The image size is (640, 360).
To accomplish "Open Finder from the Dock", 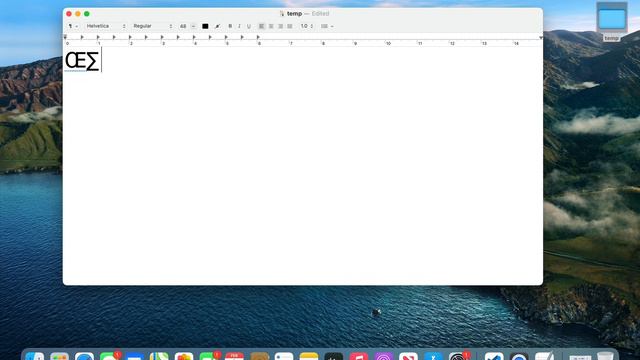I will pyautogui.click(x=35, y=356).
